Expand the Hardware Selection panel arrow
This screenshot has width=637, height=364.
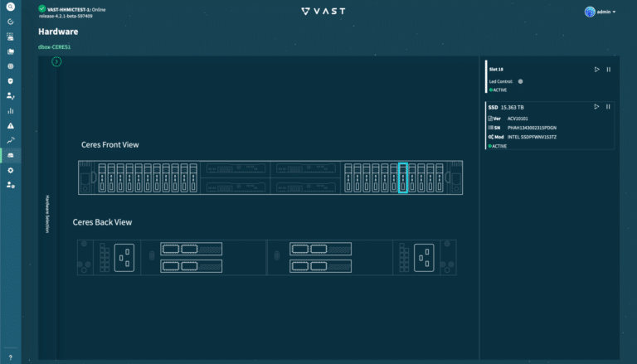(x=56, y=61)
